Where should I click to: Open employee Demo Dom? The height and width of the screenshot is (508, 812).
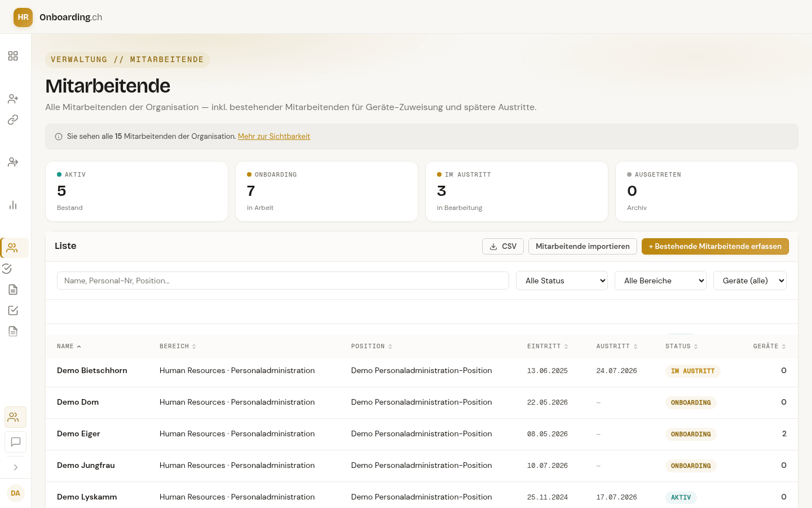pyautogui.click(x=78, y=402)
